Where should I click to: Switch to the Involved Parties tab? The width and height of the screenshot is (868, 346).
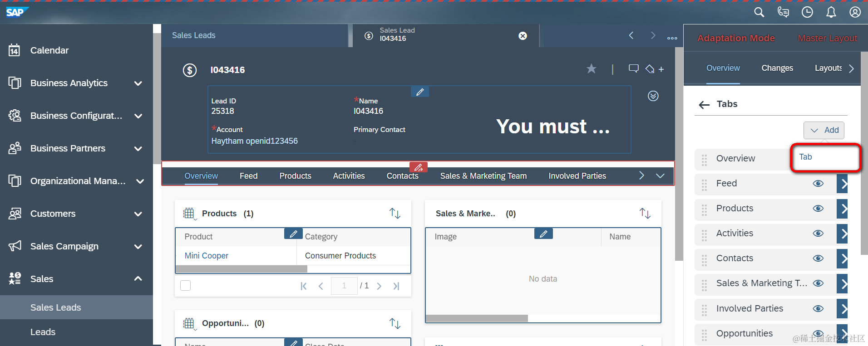[x=577, y=176]
